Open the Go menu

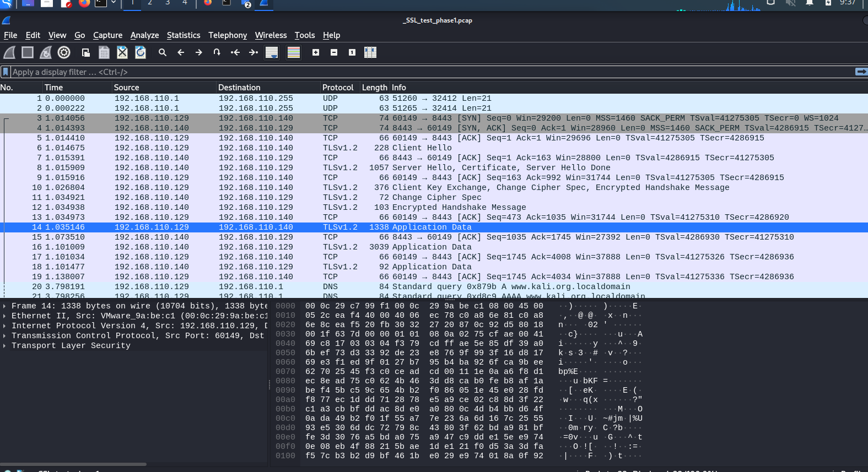[80, 35]
